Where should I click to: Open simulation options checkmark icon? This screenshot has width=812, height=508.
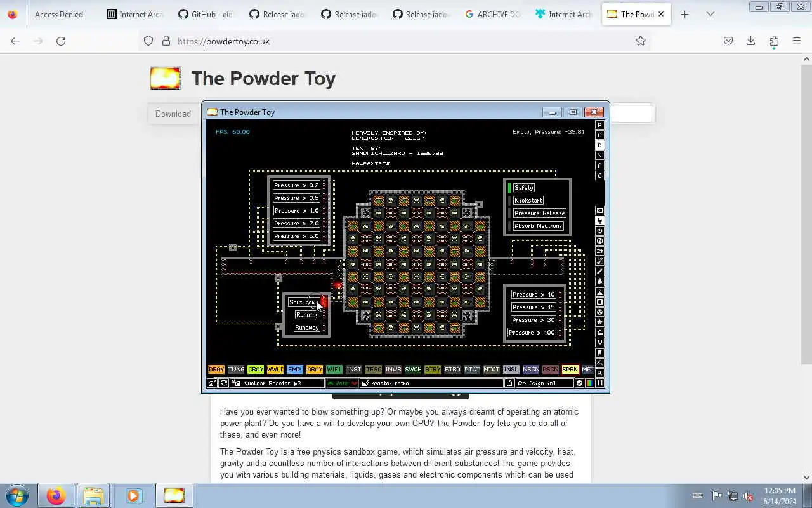pos(579,384)
